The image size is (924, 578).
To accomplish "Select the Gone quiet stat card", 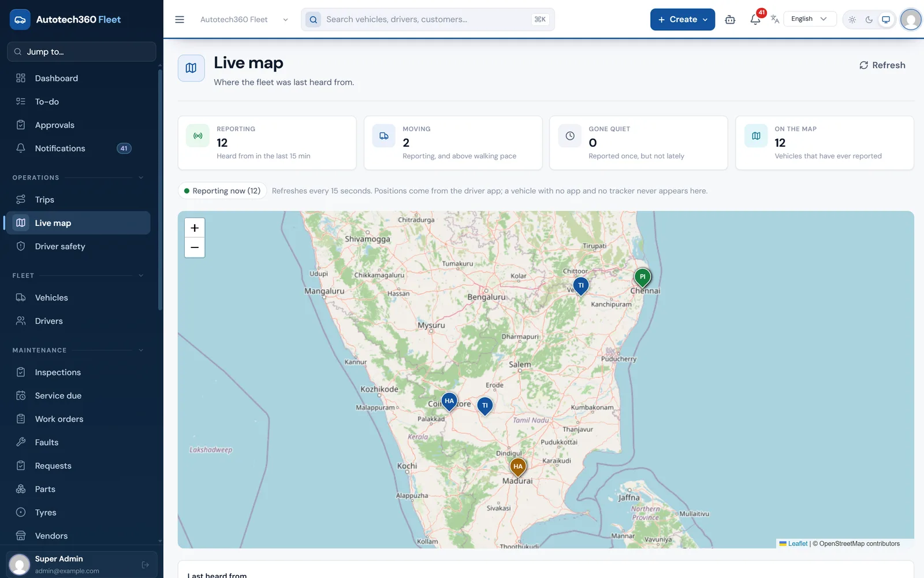I will 638,143.
